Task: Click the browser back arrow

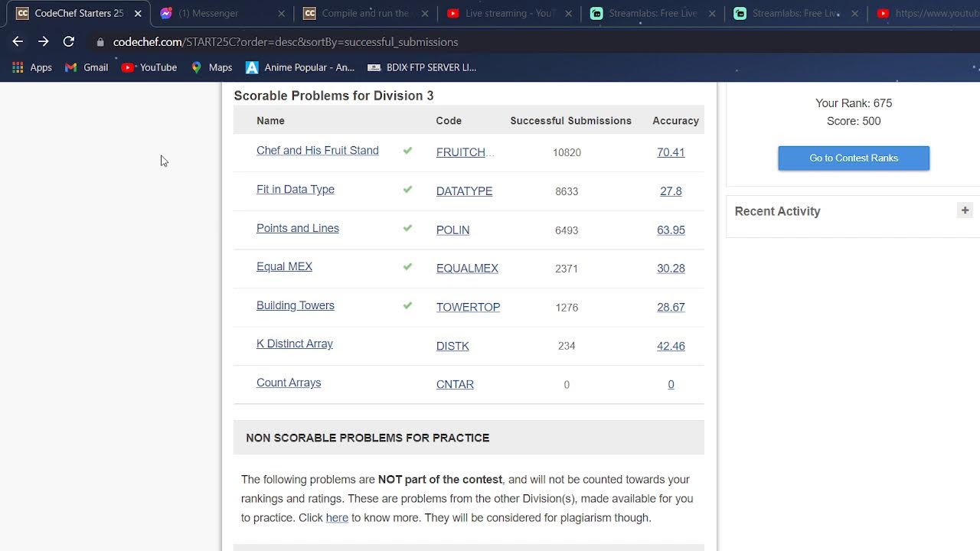Action: click(x=18, y=42)
